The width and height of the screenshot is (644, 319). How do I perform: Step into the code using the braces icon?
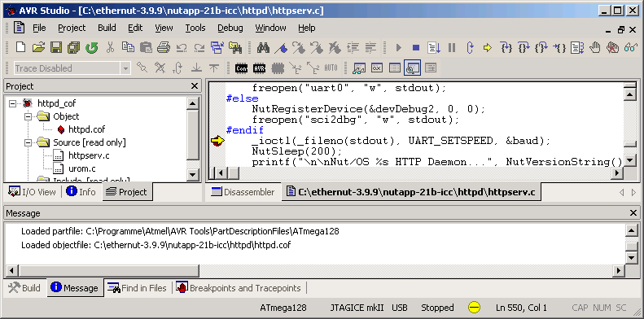(506, 48)
